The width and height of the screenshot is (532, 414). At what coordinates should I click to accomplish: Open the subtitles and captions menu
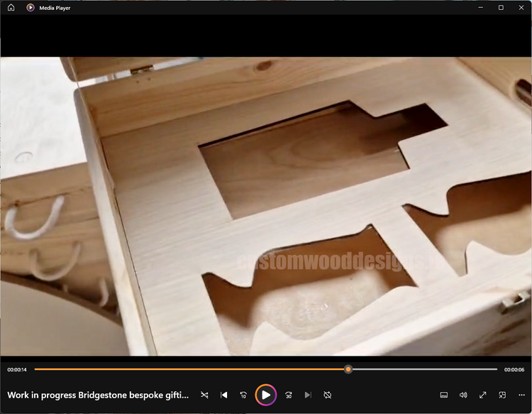click(x=444, y=395)
